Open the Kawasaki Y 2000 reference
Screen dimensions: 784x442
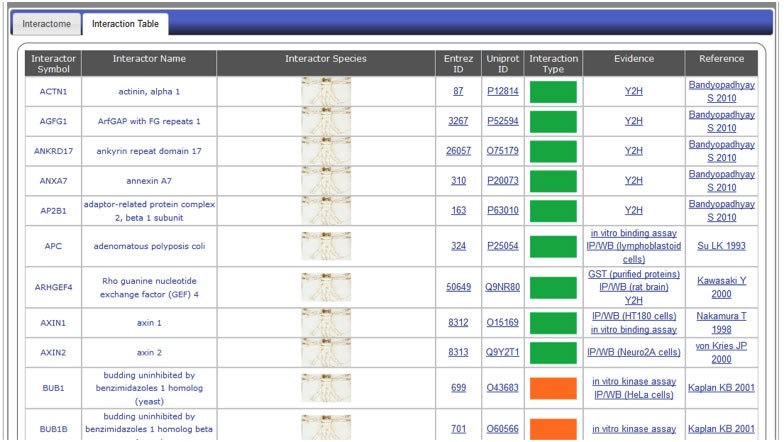721,287
